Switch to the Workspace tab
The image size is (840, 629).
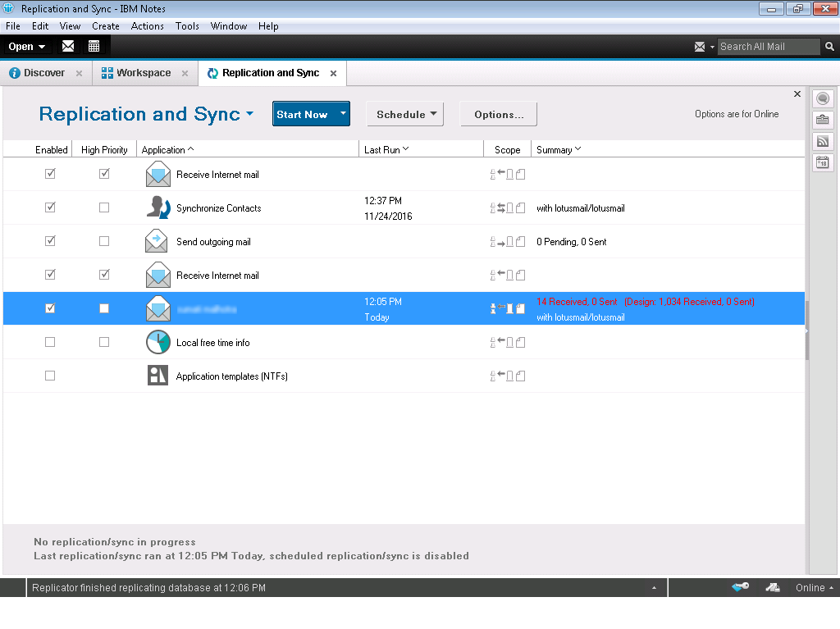click(143, 73)
